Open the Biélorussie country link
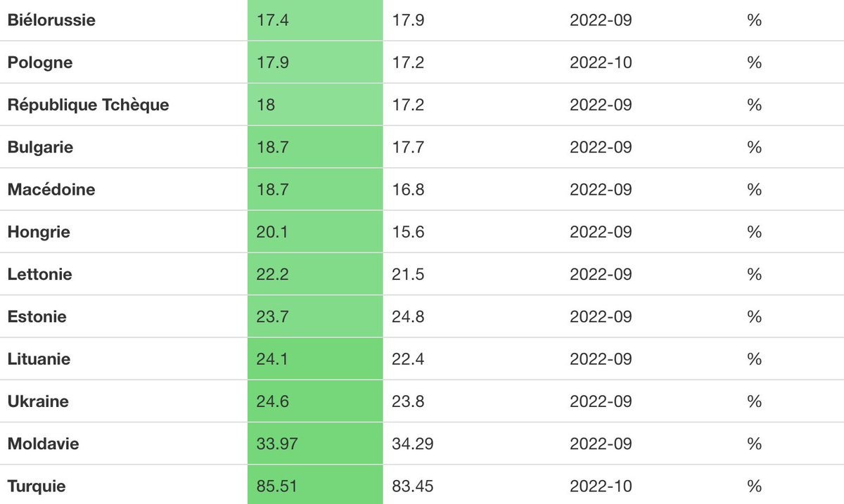 click(x=51, y=20)
